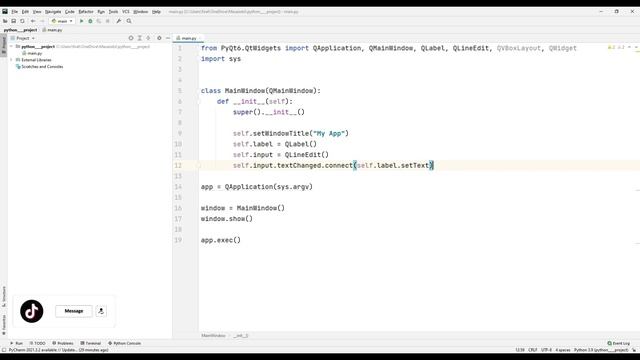This screenshot has width=640, height=360.
Task: Click the Debug bug icon
Action: (90, 21)
